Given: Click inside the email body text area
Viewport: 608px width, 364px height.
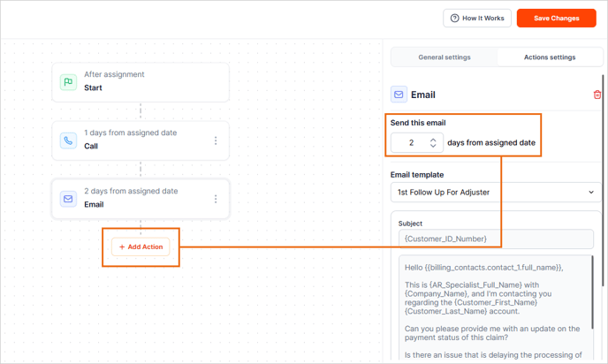Looking at the screenshot, I should (x=490, y=305).
